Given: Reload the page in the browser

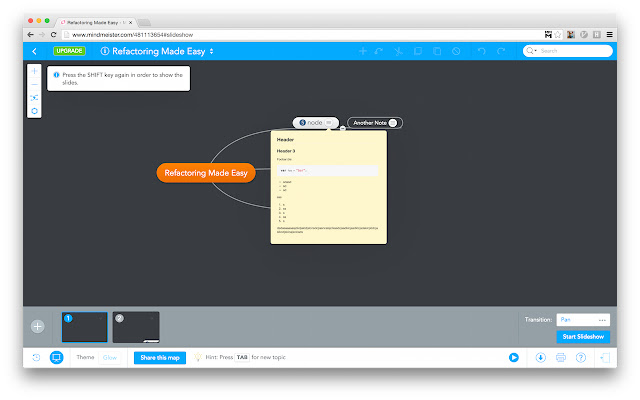Looking at the screenshot, I should [53, 35].
